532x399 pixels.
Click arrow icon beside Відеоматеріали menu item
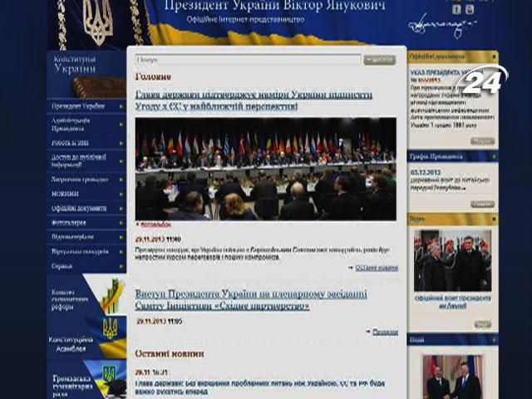(121, 238)
